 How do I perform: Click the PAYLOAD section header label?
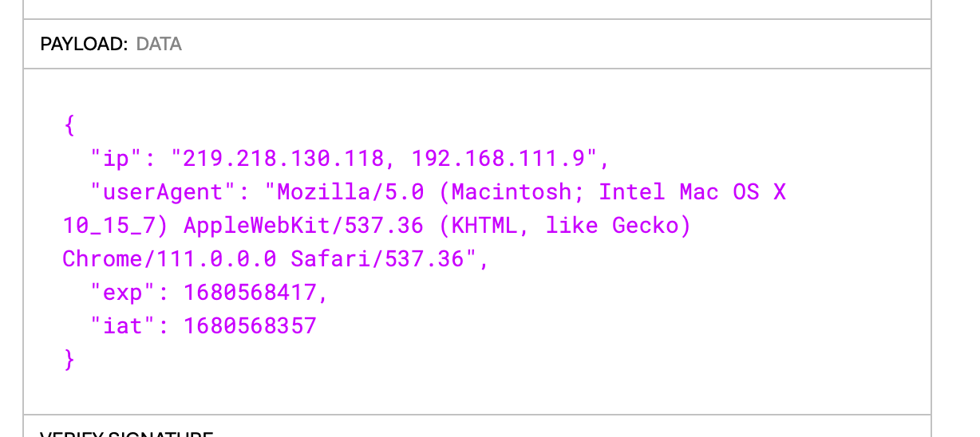coord(84,45)
